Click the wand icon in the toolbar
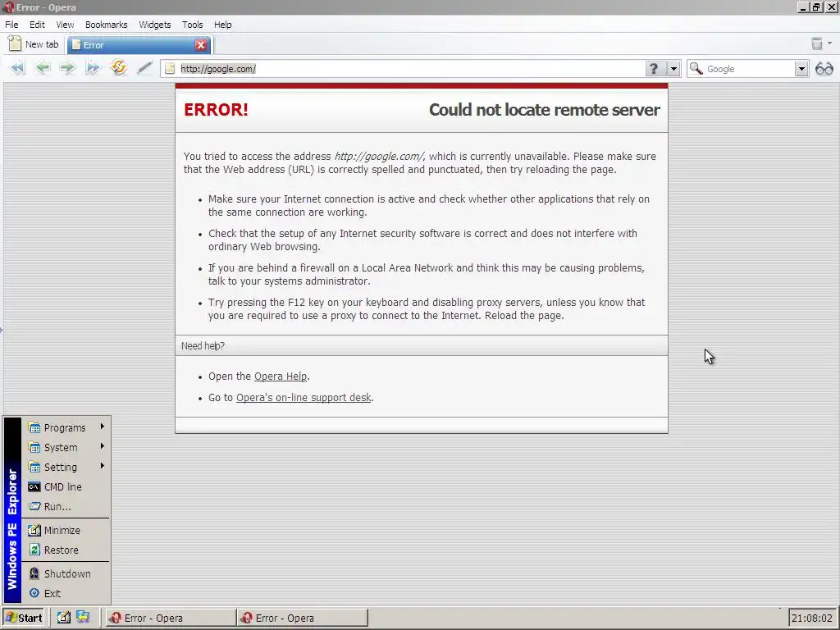This screenshot has height=630, width=840. [x=144, y=68]
